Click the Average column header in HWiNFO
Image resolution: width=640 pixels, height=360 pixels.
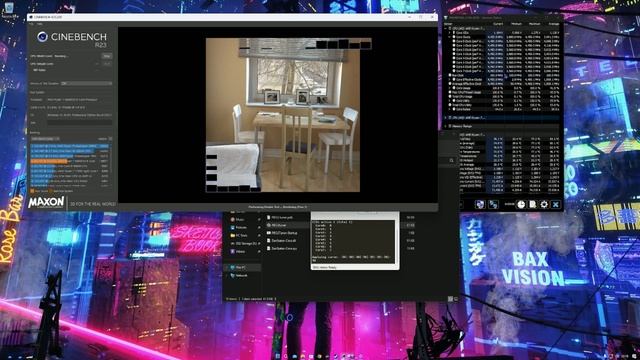click(553, 24)
